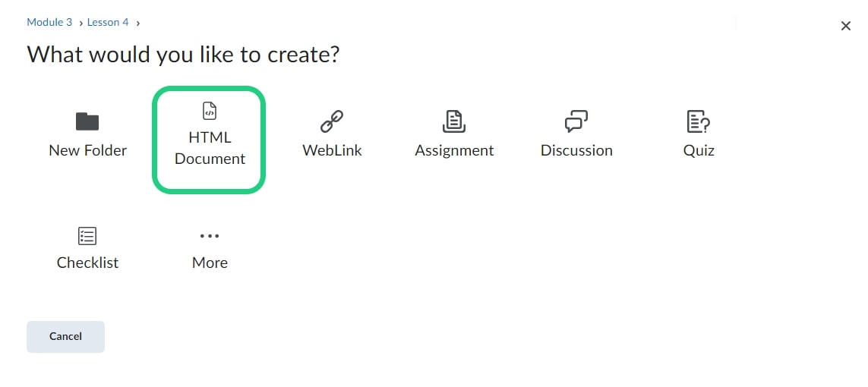Image resolution: width=868 pixels, height=387 pixels.
Task: Close the create dialog with X
Action: pyautogui.click(x=845, y=26)
